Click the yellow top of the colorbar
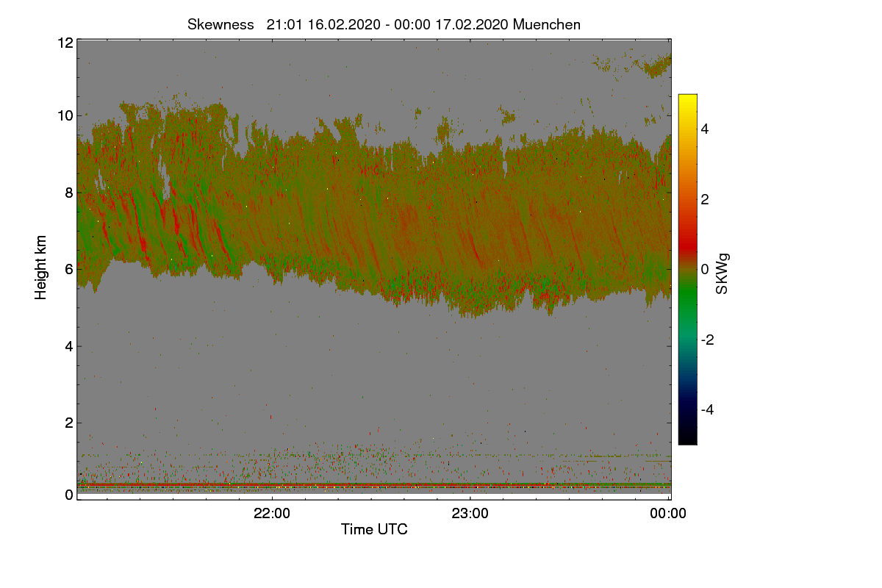882x588 pixels. point(687,101)
